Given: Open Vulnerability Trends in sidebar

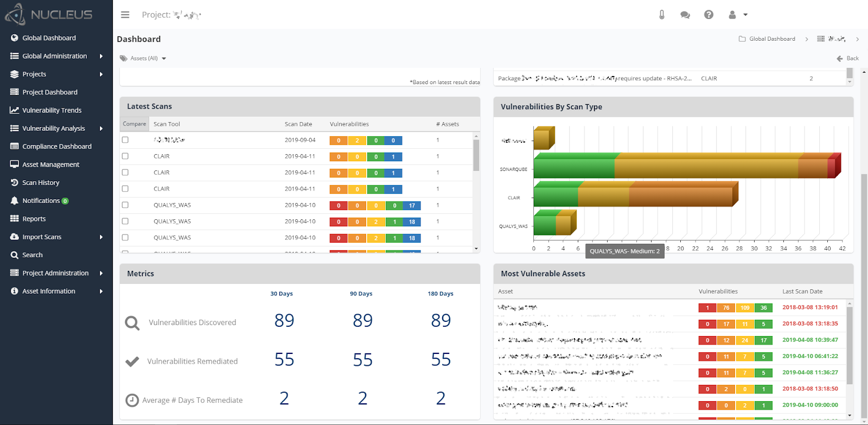Looking at the screenshot, I should pos(52,110).
